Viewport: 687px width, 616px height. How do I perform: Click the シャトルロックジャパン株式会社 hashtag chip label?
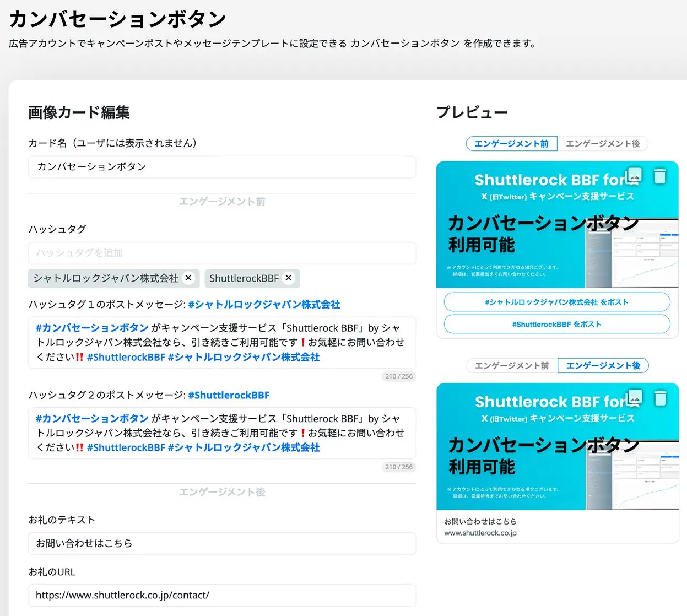click(106, 278)
